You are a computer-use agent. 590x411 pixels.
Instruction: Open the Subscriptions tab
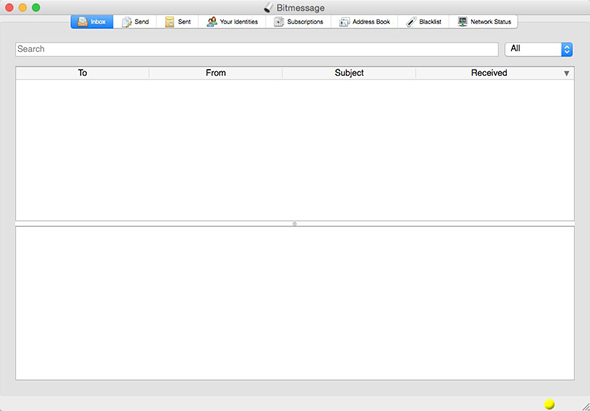[298, 22]
